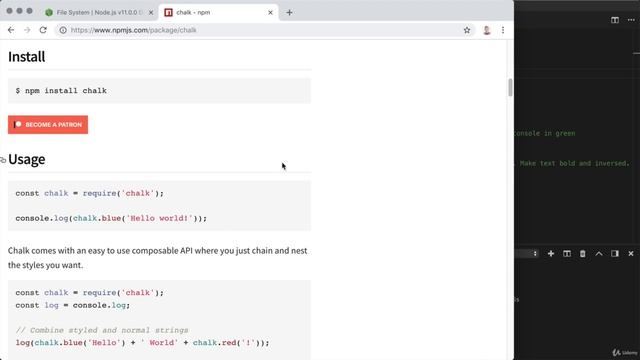Open terminal selector dropdown in VS Code
The height and width of the screenshot is (360, 640).
tap(527, 253)
